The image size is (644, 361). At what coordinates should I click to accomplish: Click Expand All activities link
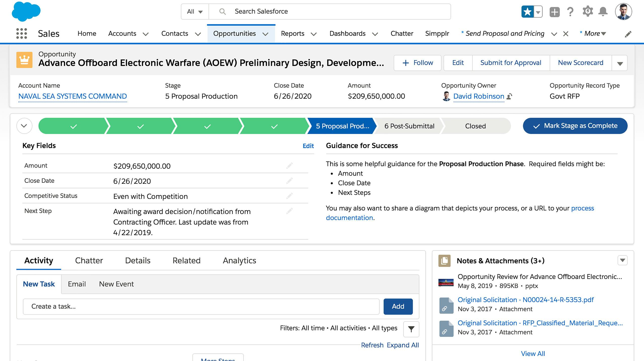(403, 345)
